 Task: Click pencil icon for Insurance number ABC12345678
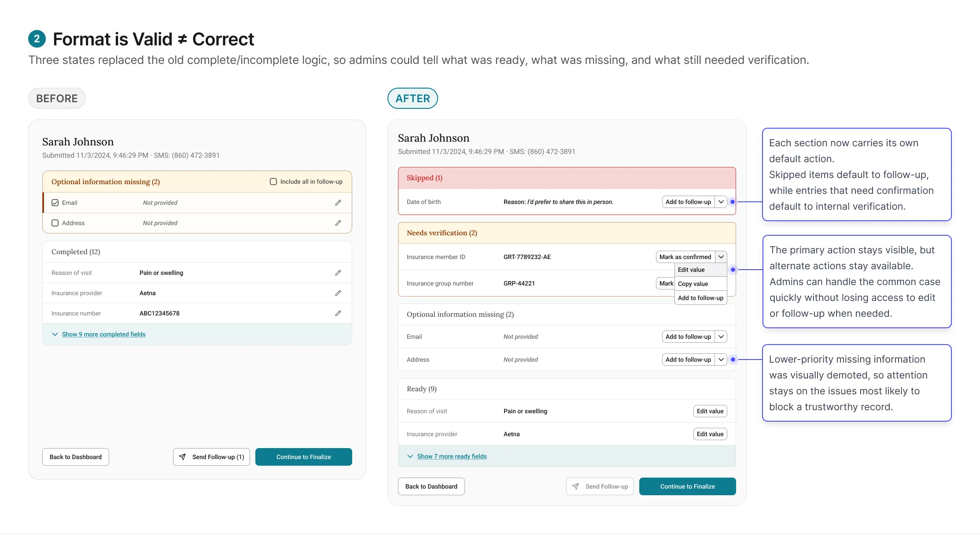pos(338,313)
